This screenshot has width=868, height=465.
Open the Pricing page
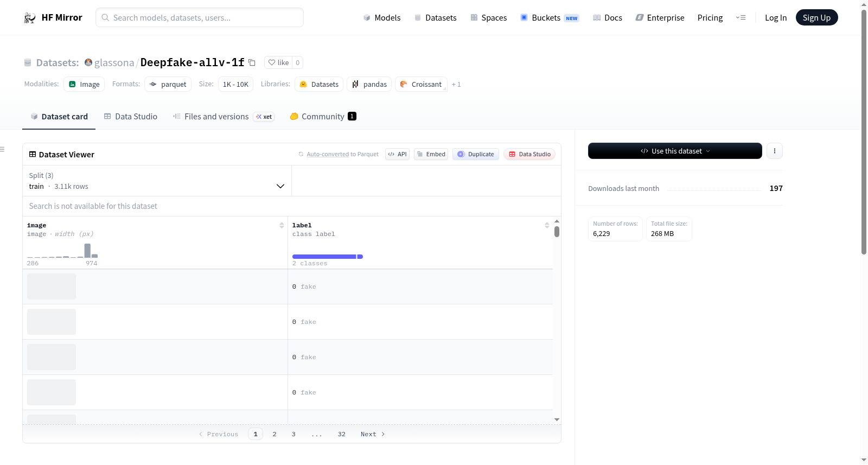pos(710,18)
